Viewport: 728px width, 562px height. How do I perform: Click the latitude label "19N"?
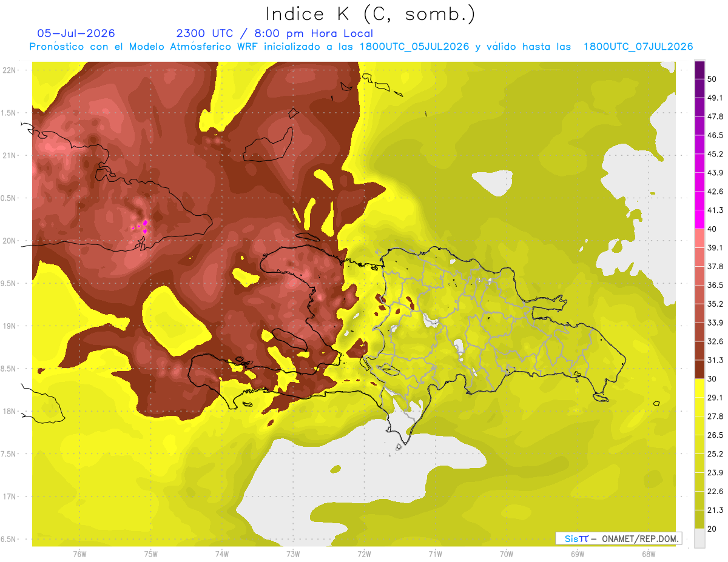(10, 326)
